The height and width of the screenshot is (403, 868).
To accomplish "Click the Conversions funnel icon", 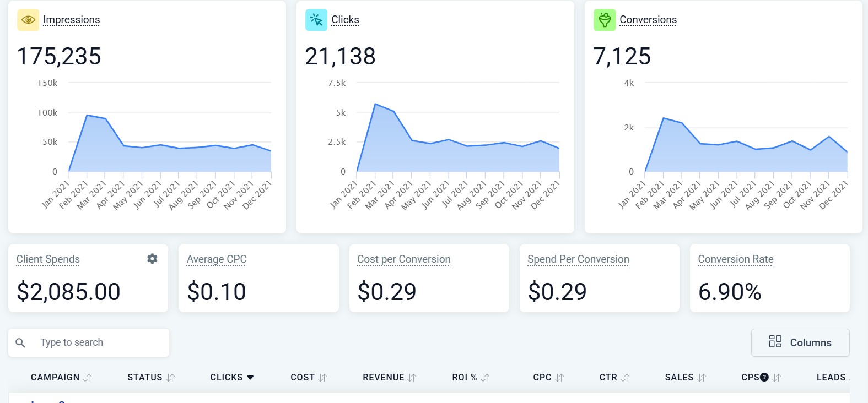I will 605,20.
